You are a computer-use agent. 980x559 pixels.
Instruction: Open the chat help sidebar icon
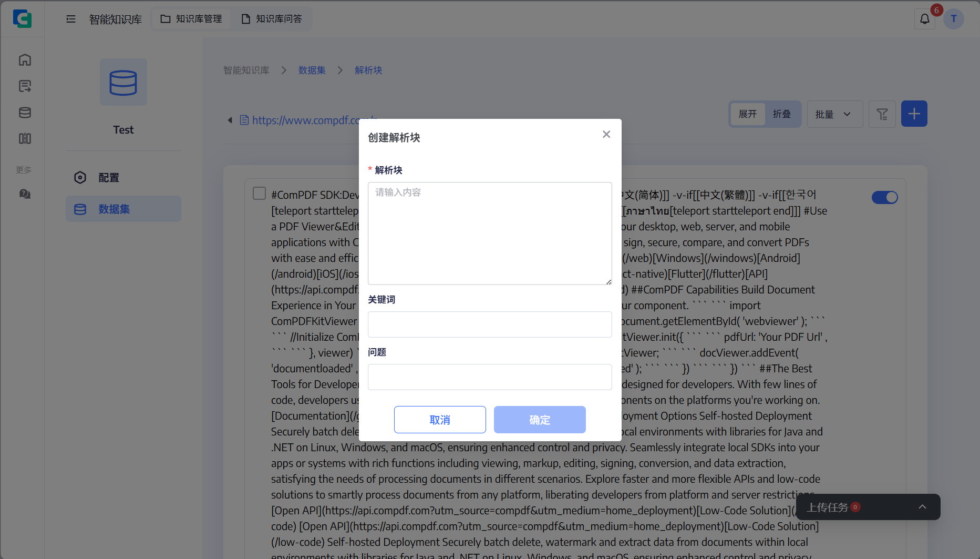(x=25, y=194)
